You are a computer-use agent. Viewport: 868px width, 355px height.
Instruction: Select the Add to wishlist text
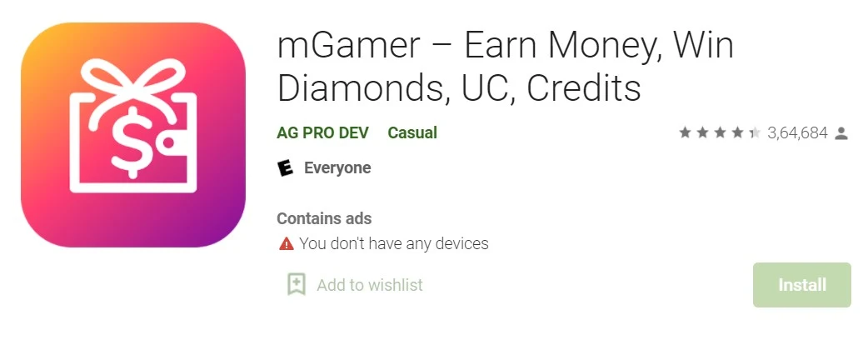pyautogui.click(x=370, y=285)
